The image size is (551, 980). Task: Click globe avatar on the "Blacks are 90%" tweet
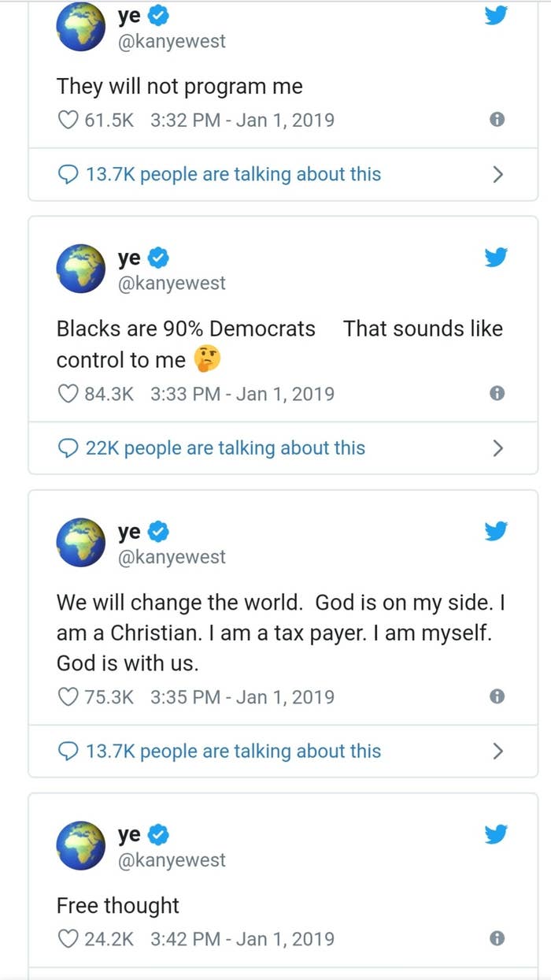[81, 269]
